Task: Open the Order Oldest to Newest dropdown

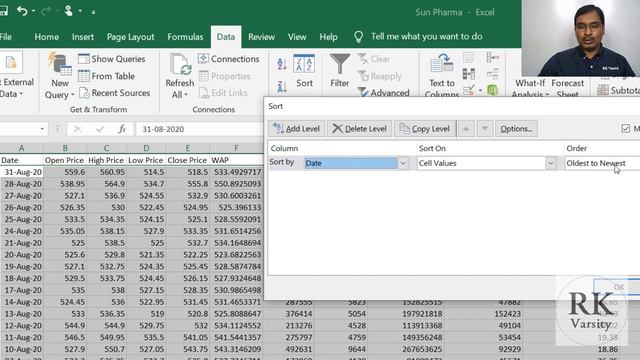Action: (x=602, y=163)
